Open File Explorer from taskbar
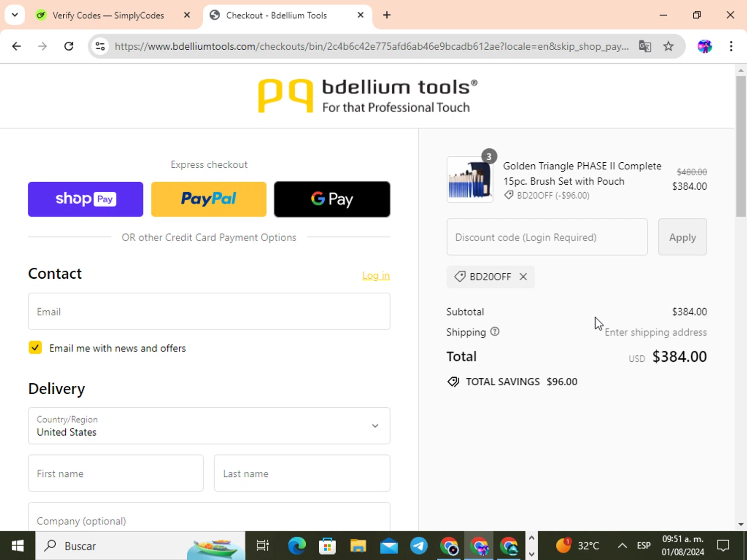 point(358,546)
